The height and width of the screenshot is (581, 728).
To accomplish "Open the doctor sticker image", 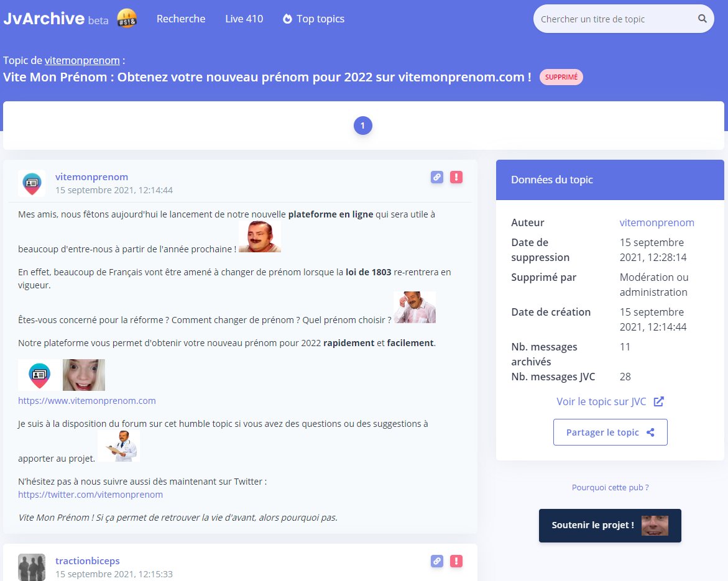I will point(119,446).
